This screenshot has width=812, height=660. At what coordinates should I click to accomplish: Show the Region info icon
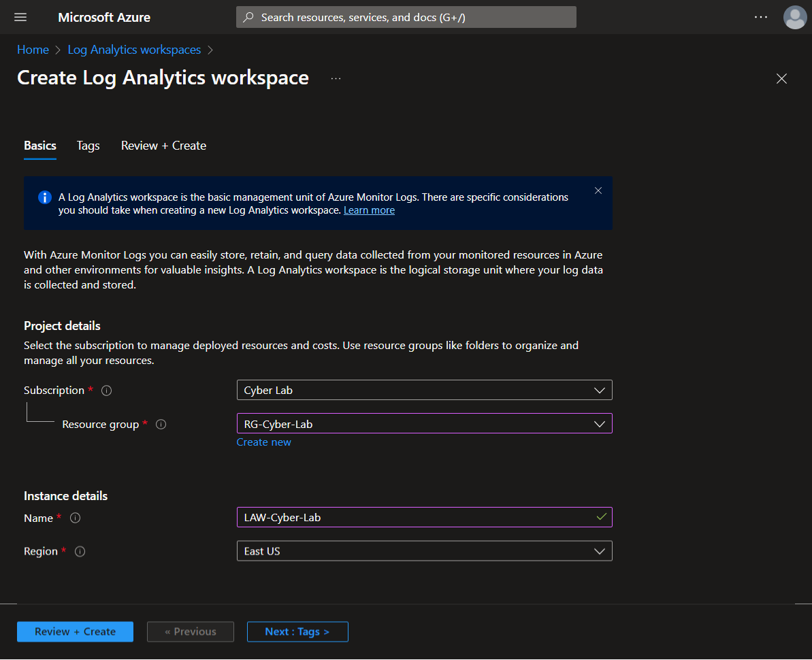[80, 552]
